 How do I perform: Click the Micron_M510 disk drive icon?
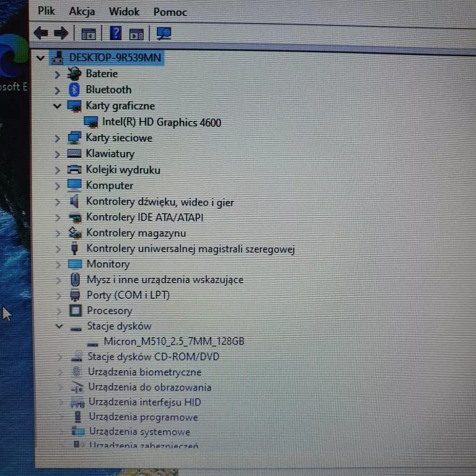point(92,344)
